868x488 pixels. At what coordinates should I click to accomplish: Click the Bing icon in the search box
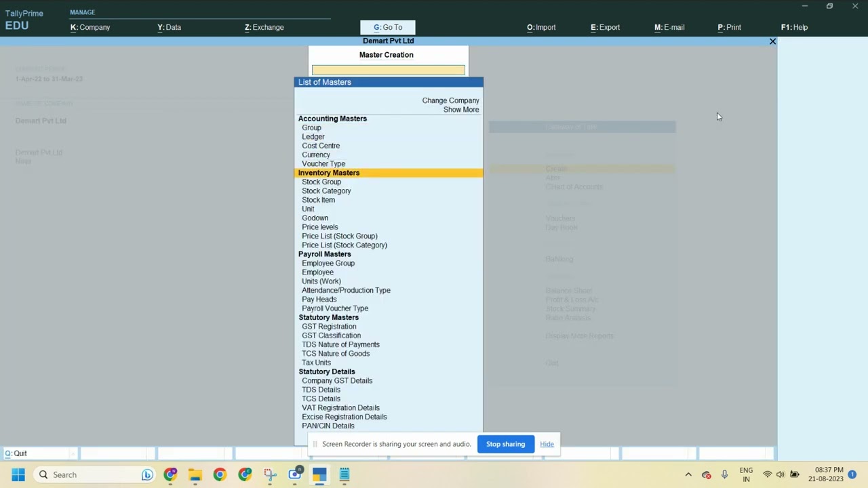(146, 474)
